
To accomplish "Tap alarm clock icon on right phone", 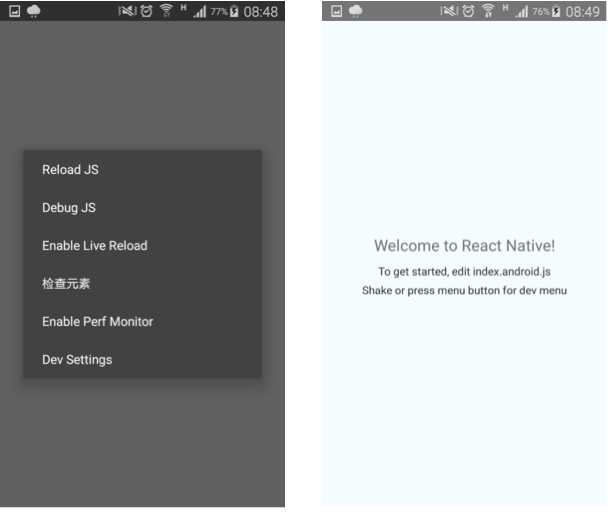I will click(x=468, y=11).
